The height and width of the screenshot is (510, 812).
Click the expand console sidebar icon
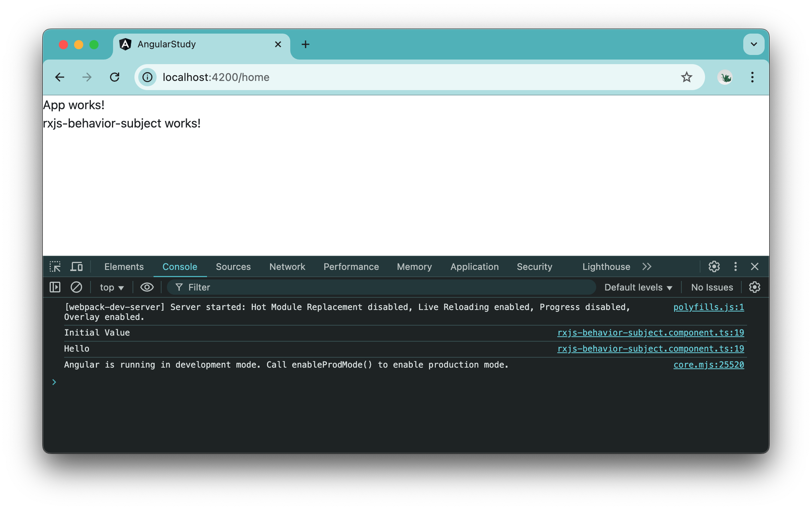[x=55, y=287]
